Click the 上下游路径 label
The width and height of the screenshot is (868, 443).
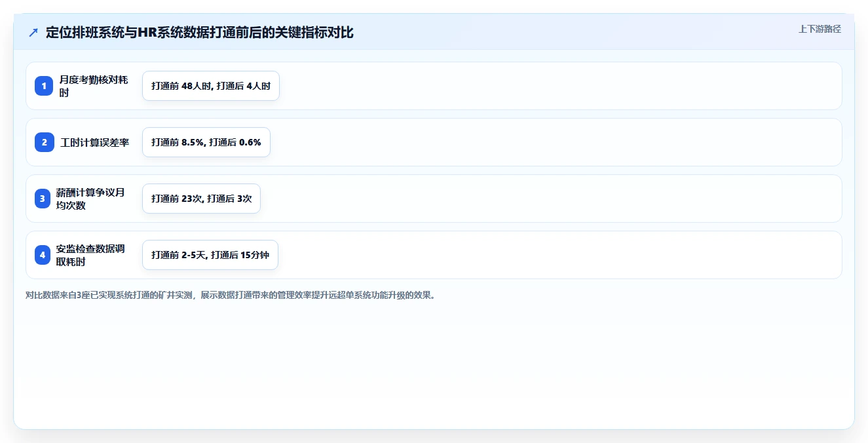pyautogui.click(x=820, y=29)
